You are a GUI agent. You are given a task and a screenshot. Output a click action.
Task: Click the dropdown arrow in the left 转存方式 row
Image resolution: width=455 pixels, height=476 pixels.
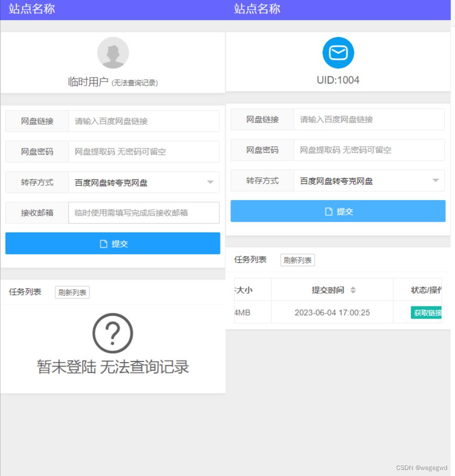(x=210, y=182)
